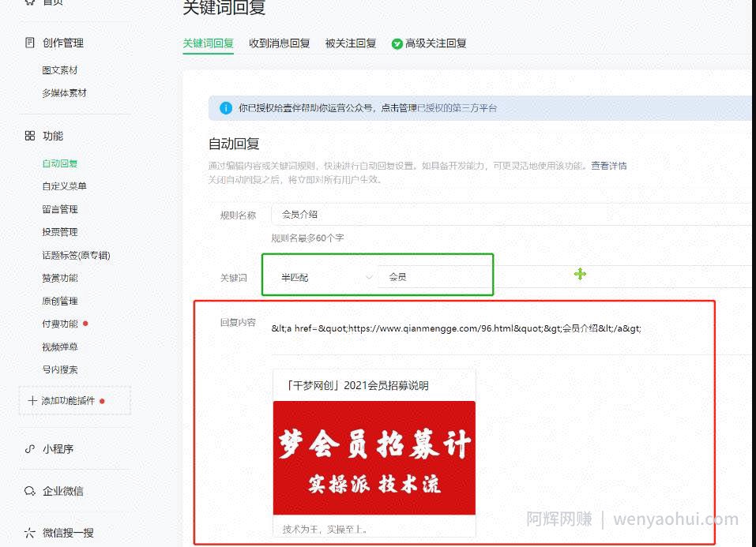
Task: Switch to the 关键词回复 tab
Action: (x=209, y=43)
